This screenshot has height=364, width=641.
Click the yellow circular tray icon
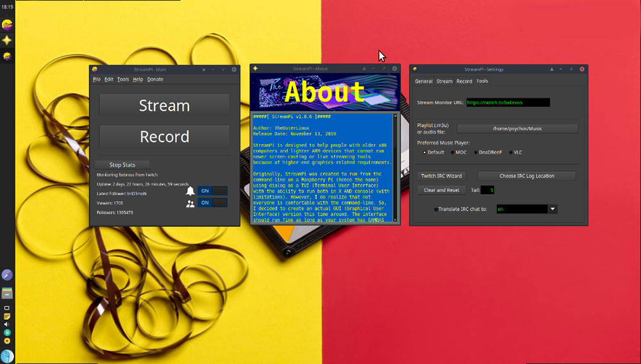[x=7, y=341]
